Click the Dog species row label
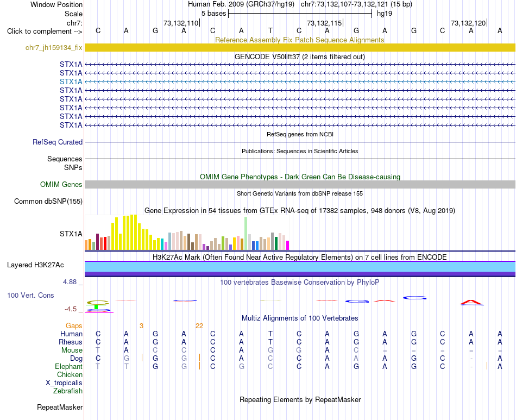The width and height of the screenshot is (516, 420). pyautogui.click(x=76, y=358)
